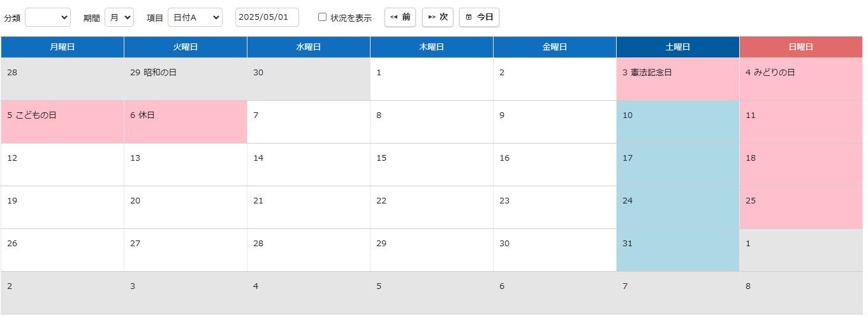868x317 pixels.
Task: Enable the 状況を表示 checkbox
Action: coord(322,17)
